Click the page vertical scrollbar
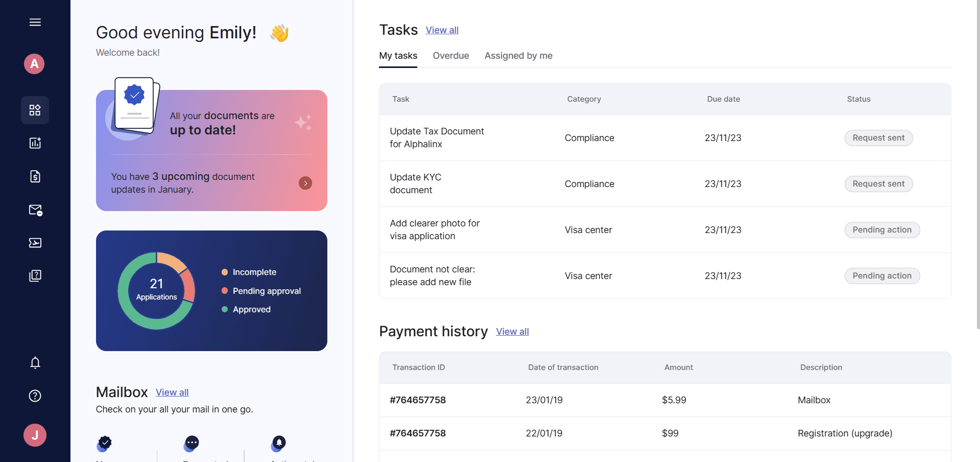Screen dimensions: 980x462 (x=978, y=164)
